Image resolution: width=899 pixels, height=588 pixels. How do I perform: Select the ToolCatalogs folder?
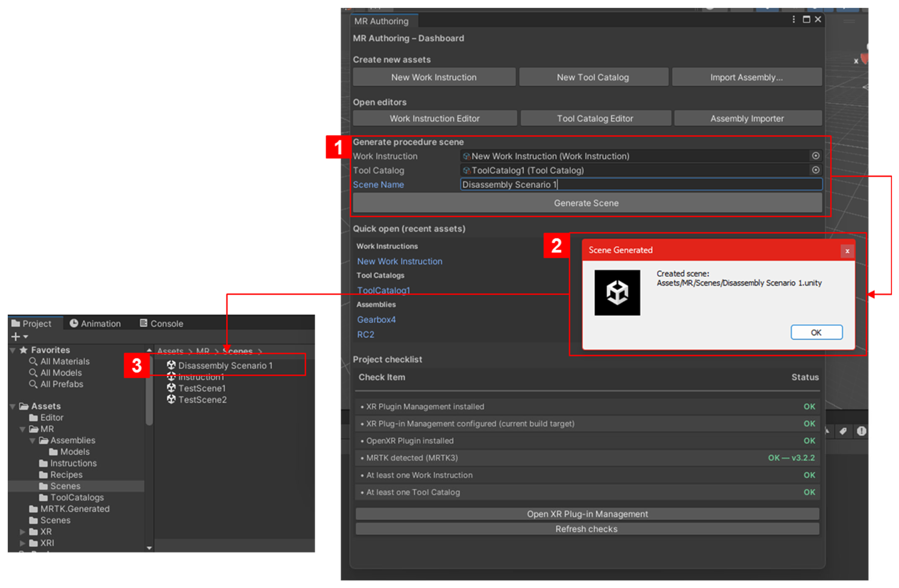[x=71, y=498]
